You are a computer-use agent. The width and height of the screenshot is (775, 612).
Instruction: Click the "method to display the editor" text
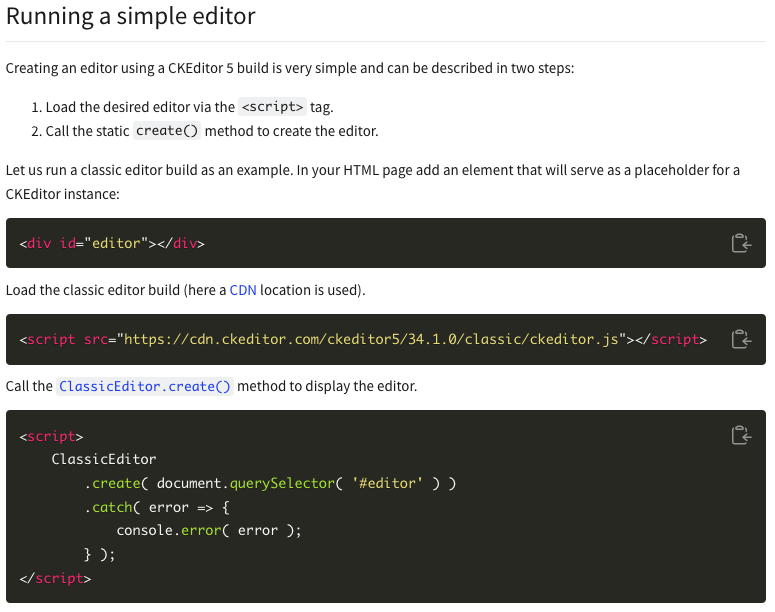point(327,386)
